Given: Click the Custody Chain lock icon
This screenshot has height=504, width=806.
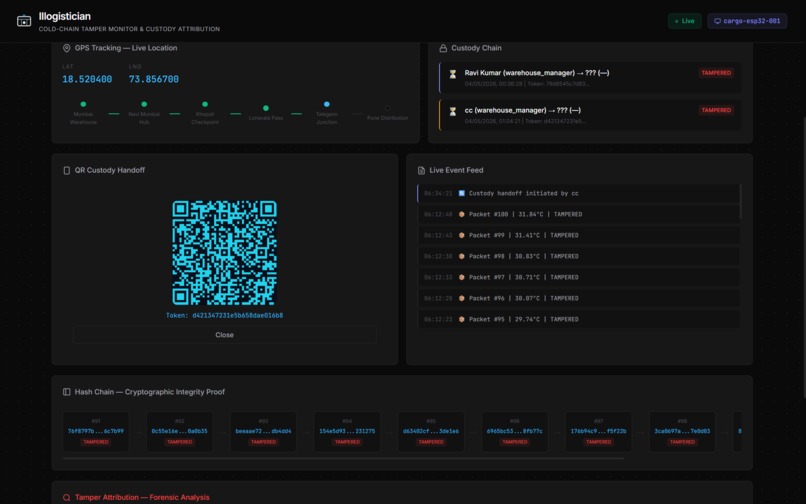Looking at the screenshot, I should coord(443,48).
